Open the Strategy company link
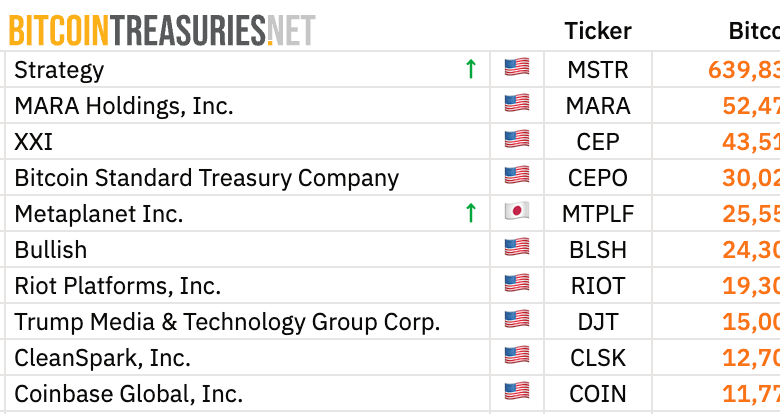Screen dimensions: 780x414 pyautogui.click(x=59, y=70)
